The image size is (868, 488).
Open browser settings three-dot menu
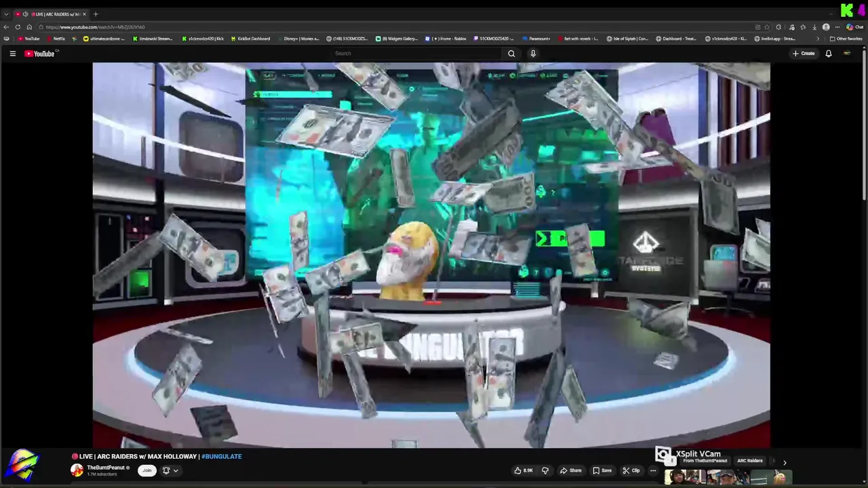tap(837, 27)
